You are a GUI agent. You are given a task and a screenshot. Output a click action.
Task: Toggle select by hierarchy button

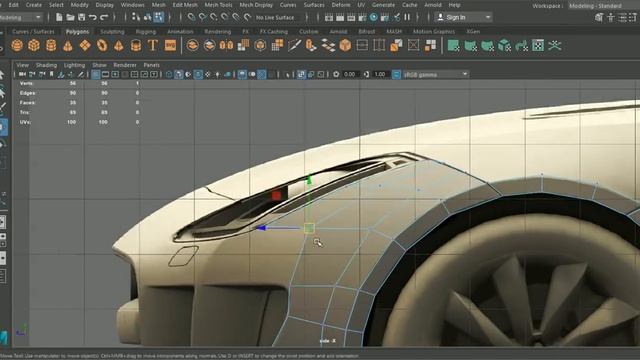(x=136, y=17)
